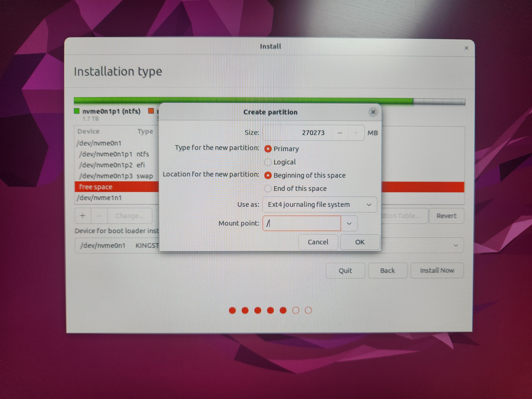This screenshot has width=532, height=399.
Task: Open the boot loader device dropdown
Action: tap(455, 245)
